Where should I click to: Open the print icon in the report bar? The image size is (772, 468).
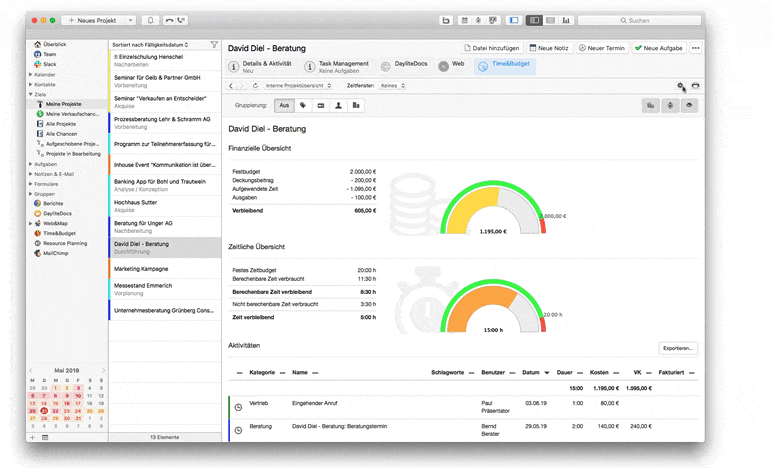tap(695, 86)
